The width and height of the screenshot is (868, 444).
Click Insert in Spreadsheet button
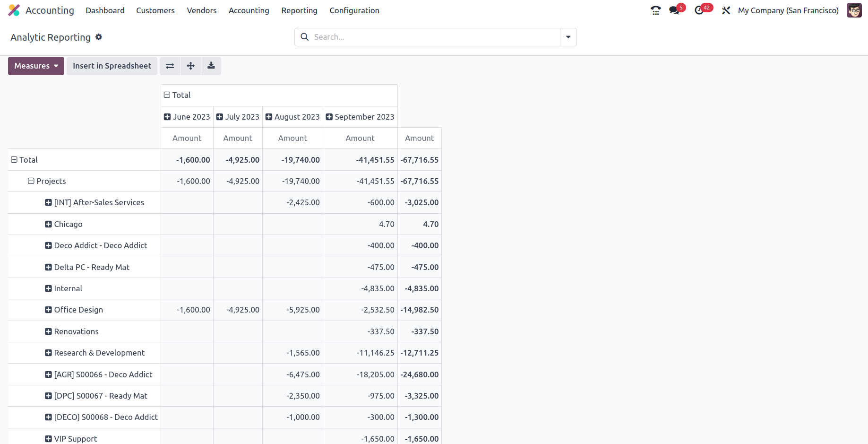click(112, 66)
